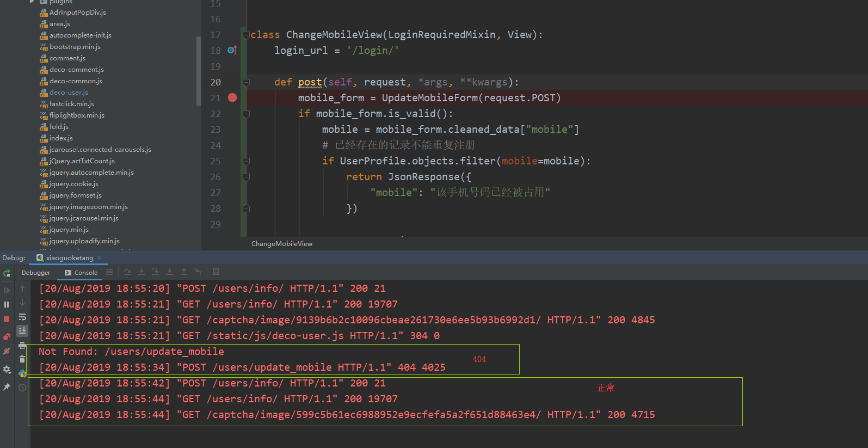Collapse the UserProfile filter if-block fold
Viewport: 868px width, 448px height.
pos(246,161)
